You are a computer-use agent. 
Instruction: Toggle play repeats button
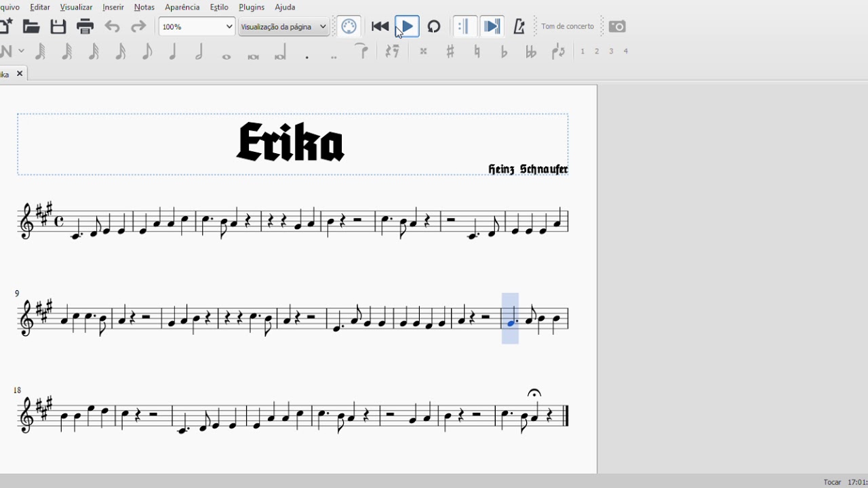(x=465, y=26)
